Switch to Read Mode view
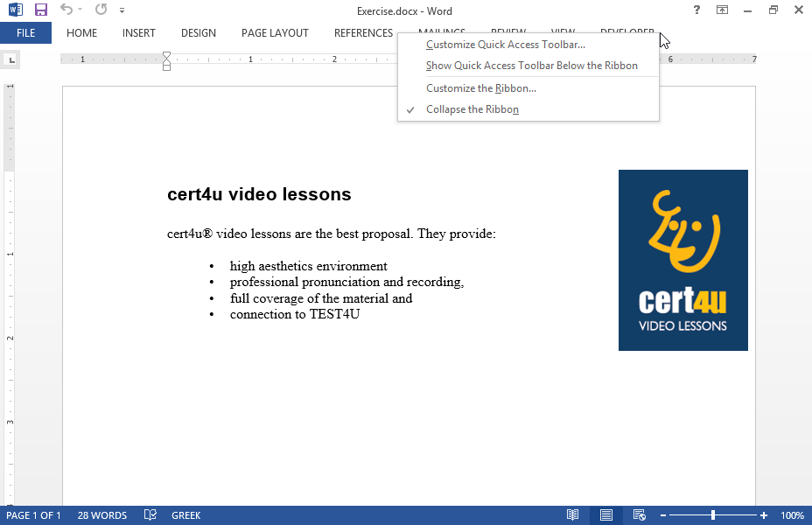 [572, 515]
